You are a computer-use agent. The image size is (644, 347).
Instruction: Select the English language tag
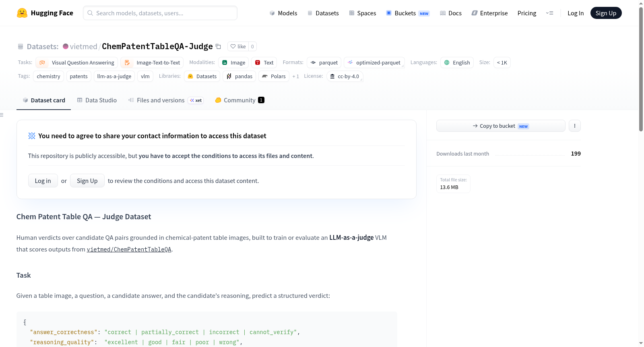click(457, 62)
